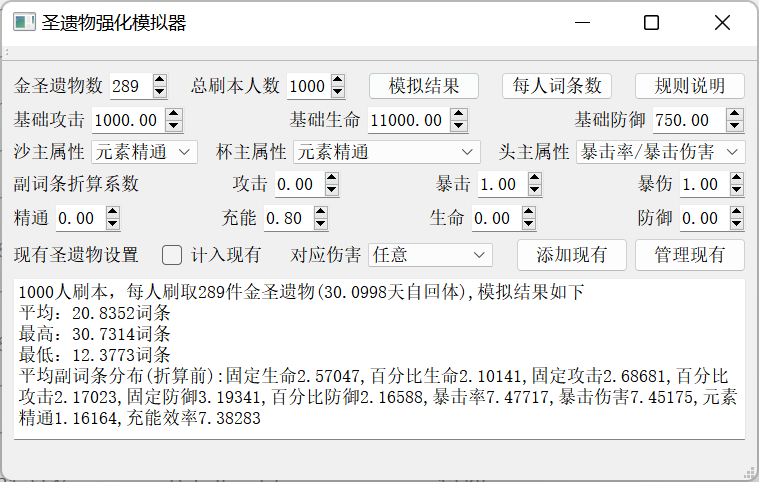759x482 pixels.
Task: Increase 充能 coefficient up arrow
Action: click(320, 212)
